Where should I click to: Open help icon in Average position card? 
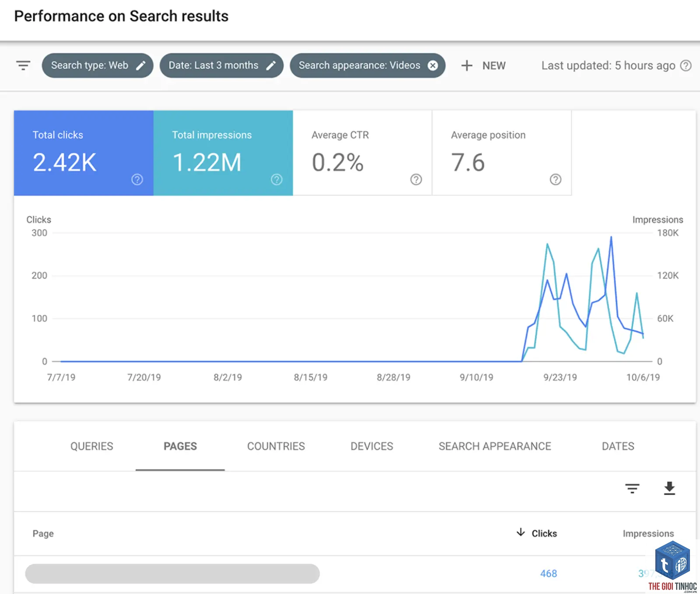[x=556, y=179]
